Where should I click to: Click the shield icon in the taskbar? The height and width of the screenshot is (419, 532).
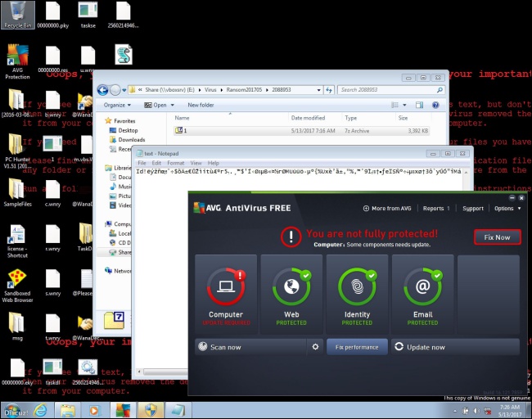pyautogui.click(x=151, y=411)
